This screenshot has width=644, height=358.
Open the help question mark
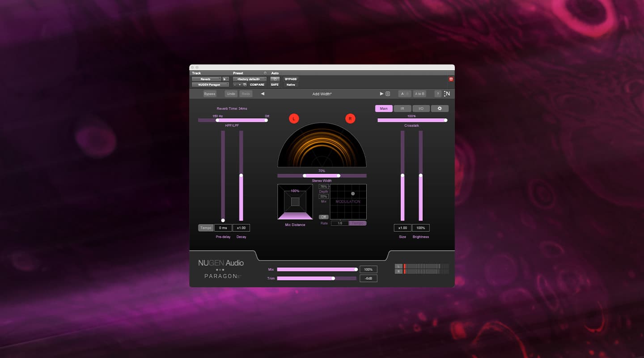[438, 94]
